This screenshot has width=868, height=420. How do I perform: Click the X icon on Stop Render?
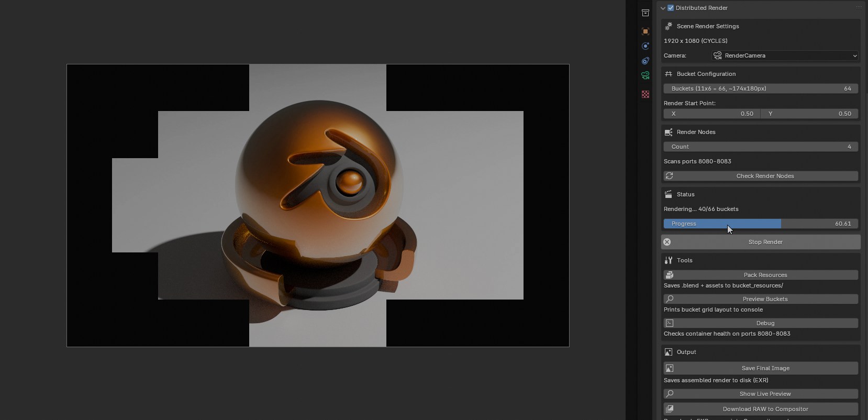667,242
